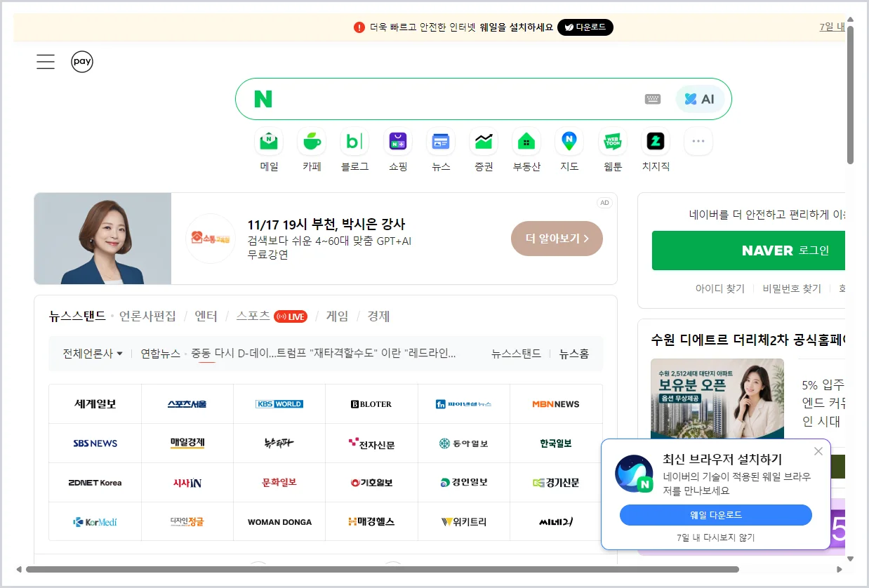This screenshot has width=869, height=588.
Task: Click the vertical scrollbar thumb
Action: click(850, 95)
